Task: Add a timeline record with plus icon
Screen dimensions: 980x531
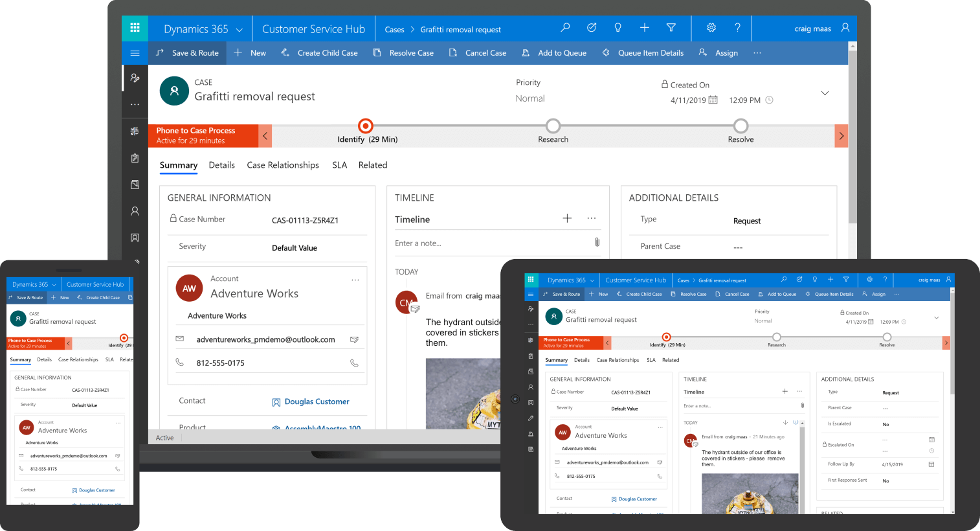Action: (x=567, y=219)
